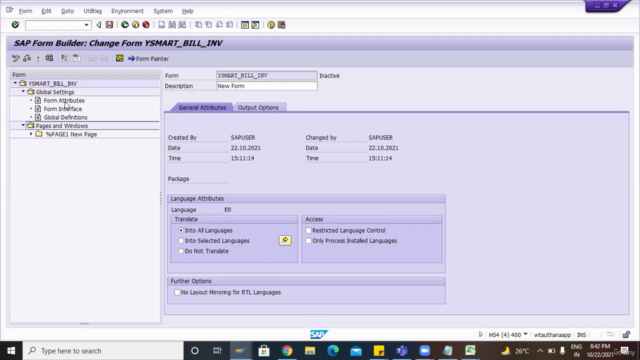Collapse the Global Settings folder
640x360 pixels.
(x=23, y=92)
